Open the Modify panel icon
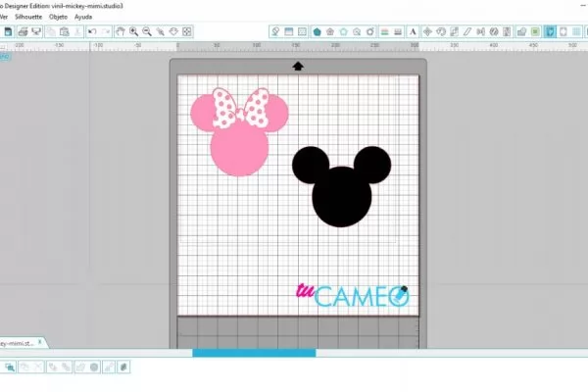Image resolution: width=588 pixels, height=392 pixels. point(521,32)
